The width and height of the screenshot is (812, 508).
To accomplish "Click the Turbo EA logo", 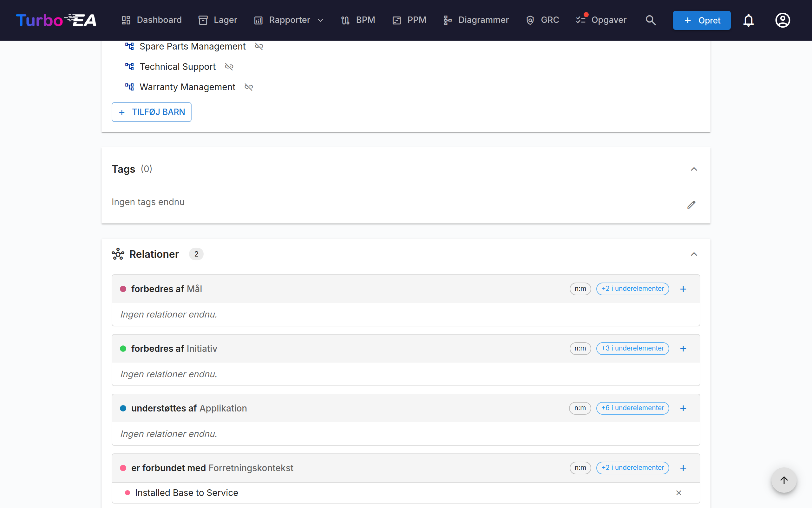I will tap(56, 20).
